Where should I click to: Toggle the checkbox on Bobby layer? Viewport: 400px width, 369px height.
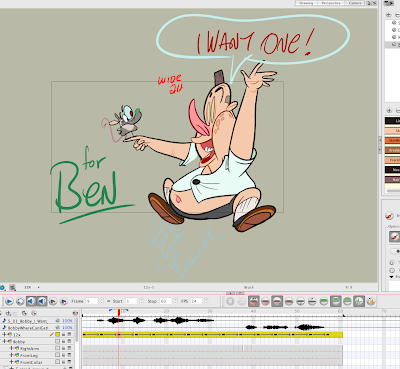tap(58, 341)
